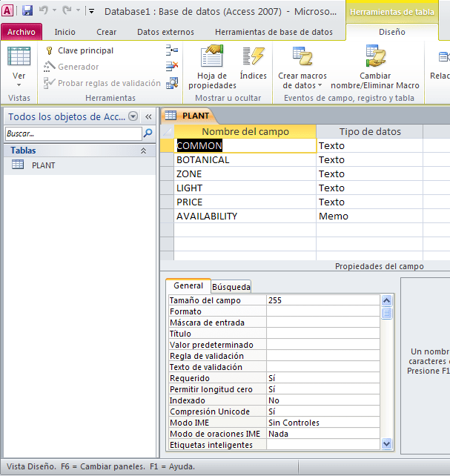Viewport: 450px width, 476px height.
Task: Click the delete rows icon in Herramientas
Action: pyautogui.click(x=173, y=67)
